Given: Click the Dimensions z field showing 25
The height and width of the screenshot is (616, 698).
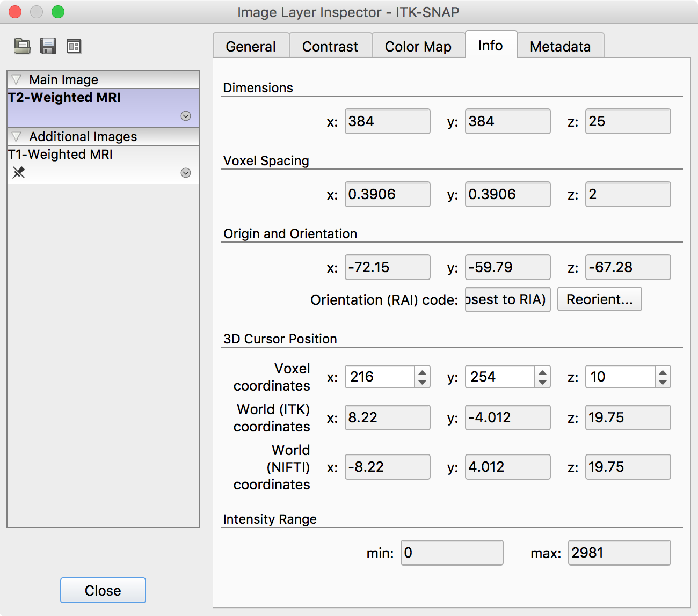Looking at the screenshot, I should coord(628,121).
